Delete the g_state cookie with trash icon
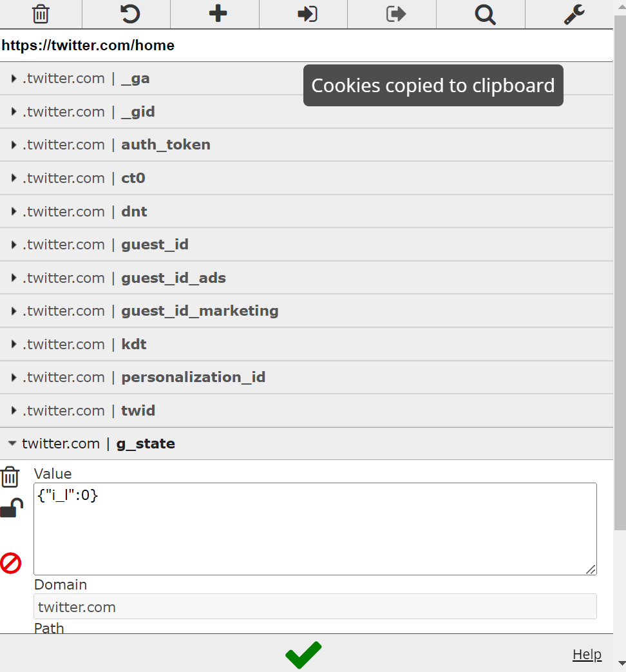 (10, 477)
